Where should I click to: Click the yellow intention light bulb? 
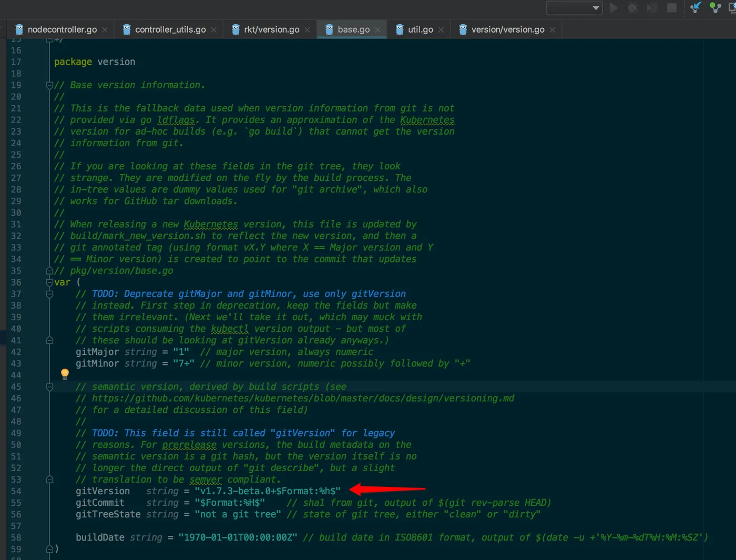pyautogui.click(x=65, y=374)
